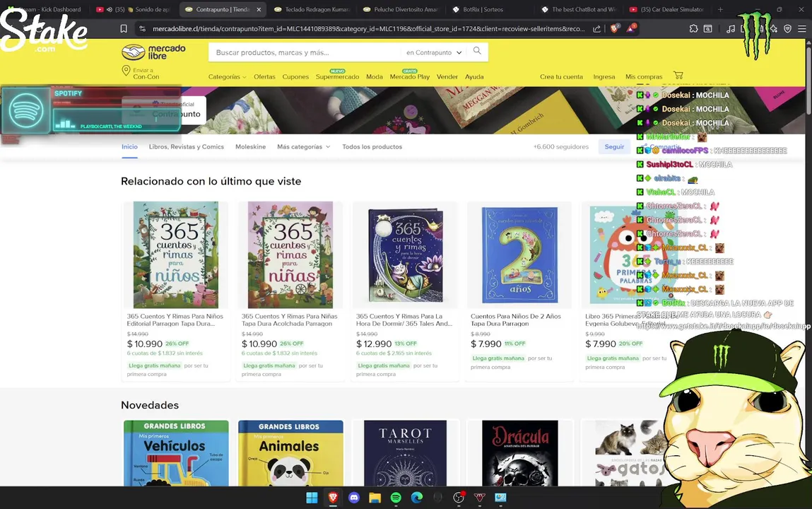The width and height of the screenshot is (812, 509).
Task: Open the browser hamburger menu
Action: click(801, 29)
